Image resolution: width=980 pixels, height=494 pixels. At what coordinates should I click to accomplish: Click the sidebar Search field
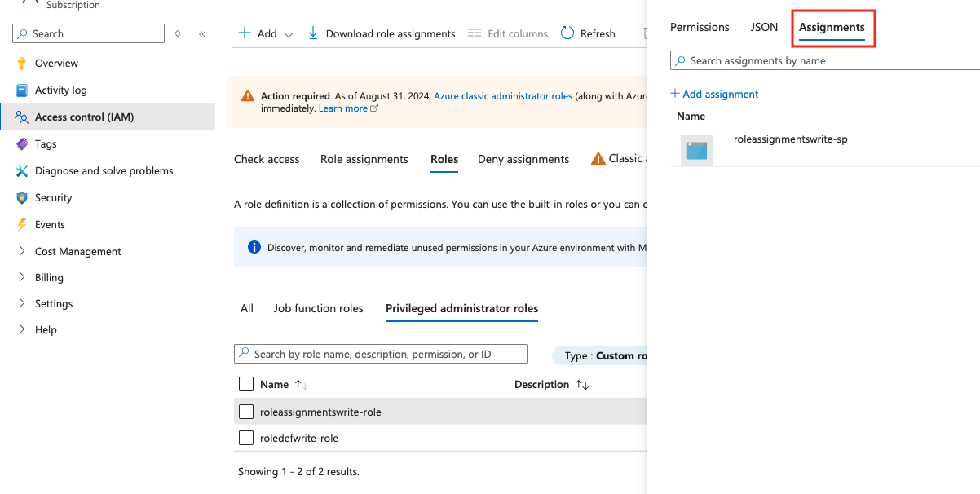(89, 33)
